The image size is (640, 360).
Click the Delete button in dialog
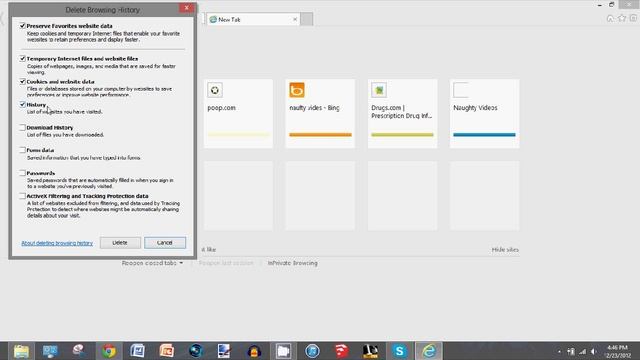(120, 242)
